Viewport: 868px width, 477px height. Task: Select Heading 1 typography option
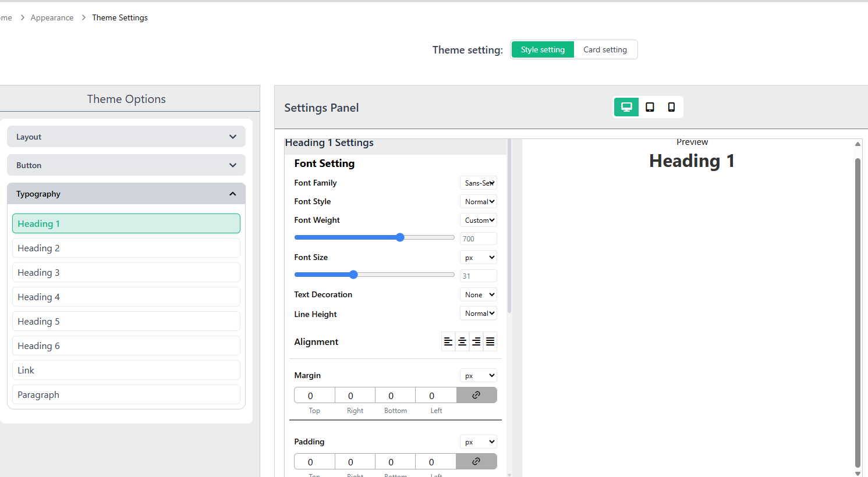click(x=126, y=223)
